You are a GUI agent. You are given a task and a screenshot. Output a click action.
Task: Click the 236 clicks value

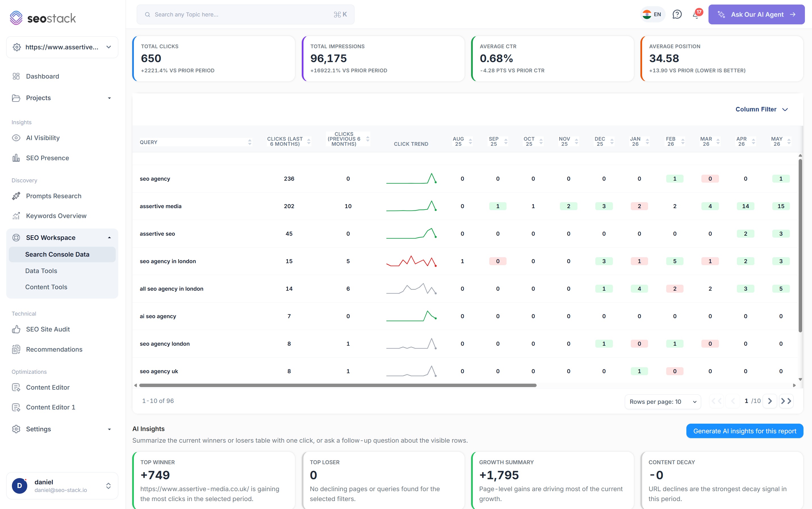pos(289,179)
